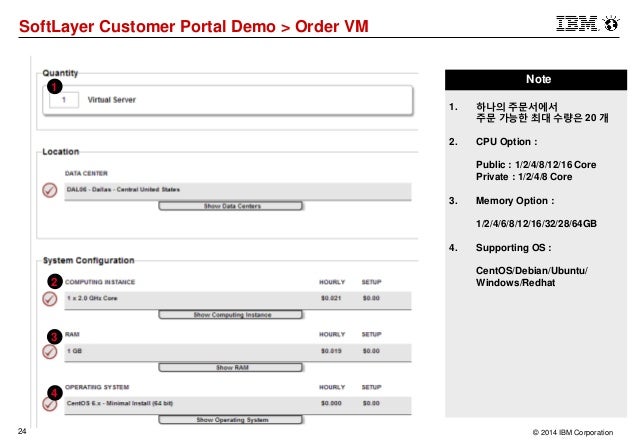The height and width of the screenshot is (442, 638).
Task: Click the IBM smarter planet globe icon
Action: [x=611, y=24]
